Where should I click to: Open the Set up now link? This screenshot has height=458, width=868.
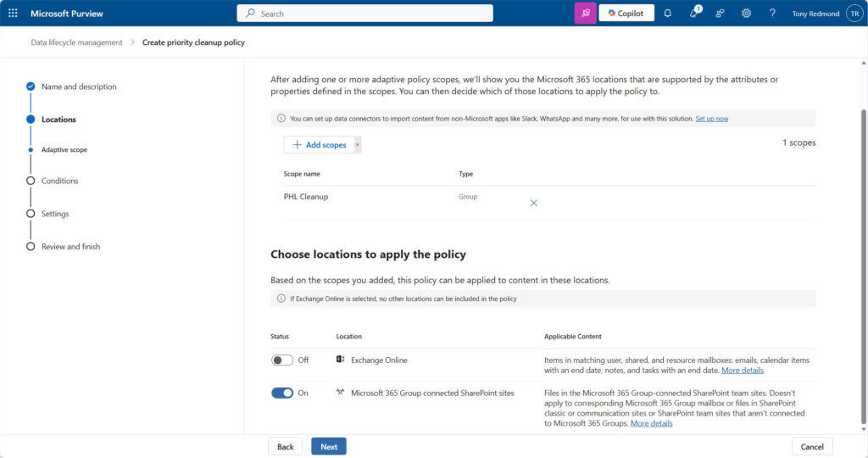tap(712, 119)
